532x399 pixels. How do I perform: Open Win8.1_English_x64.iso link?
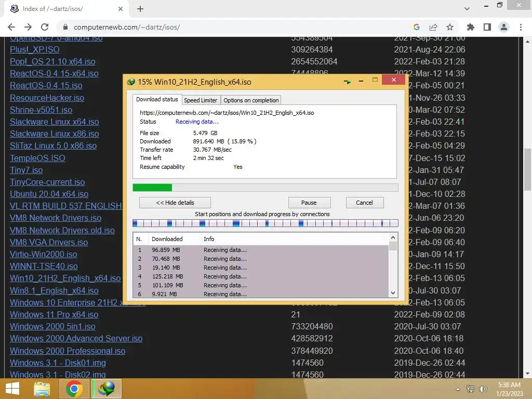(x=54, y=291)
